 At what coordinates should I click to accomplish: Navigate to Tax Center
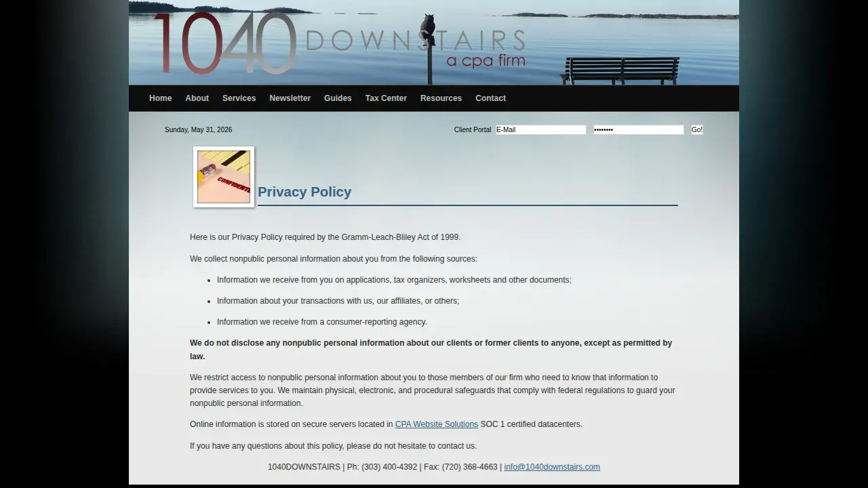pos(386,98)
